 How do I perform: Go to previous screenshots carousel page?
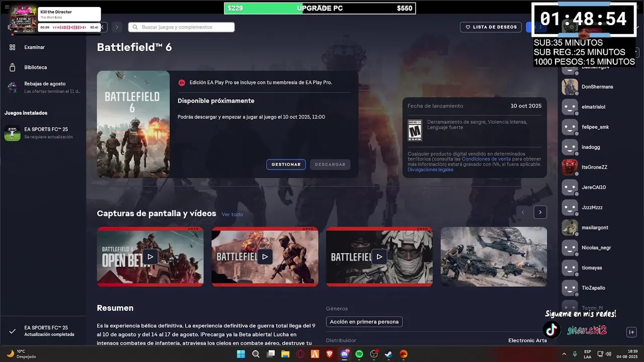tap(523, 212)
